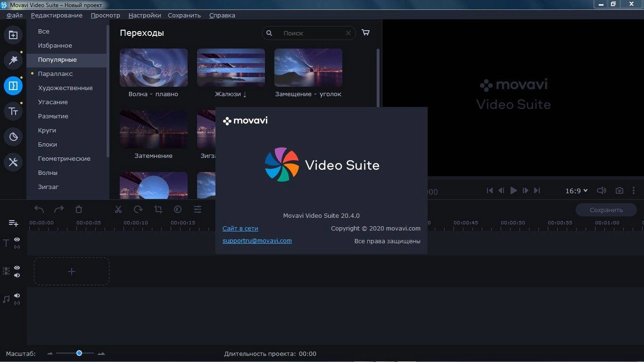Open the Сохранить menu
Screen dimensions: 644x362
pyautogui.click(x=184, y=15)
